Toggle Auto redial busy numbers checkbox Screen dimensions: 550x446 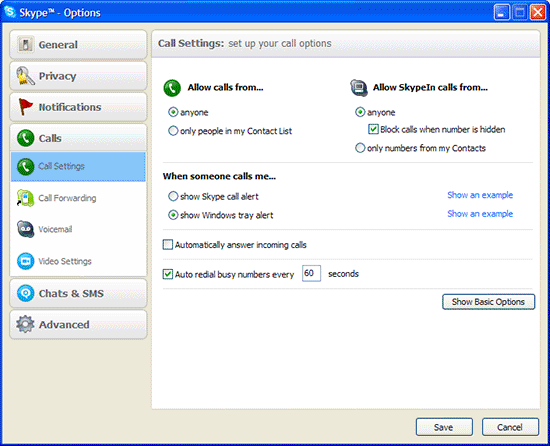pos(168,274)
